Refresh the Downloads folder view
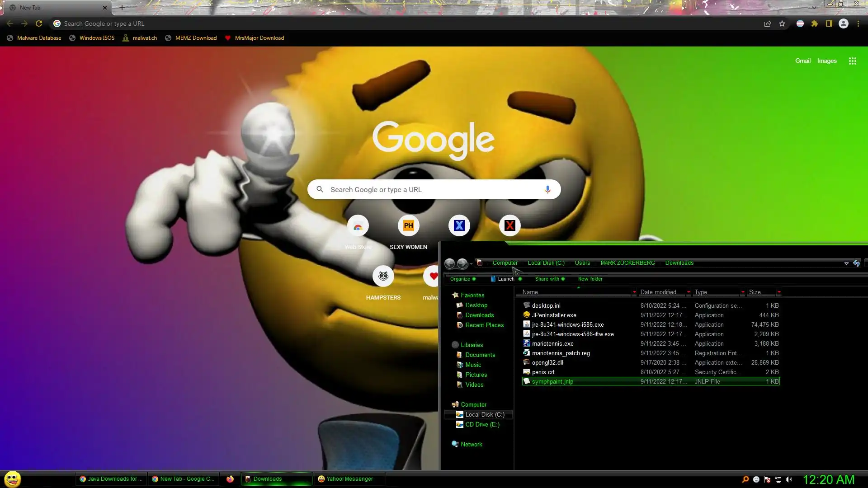 (857, 263)
